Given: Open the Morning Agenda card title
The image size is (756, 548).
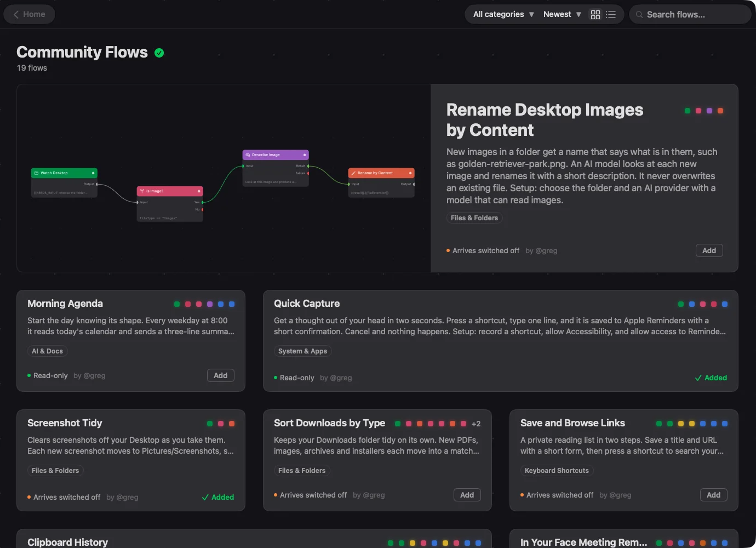Looking at the screenshot, I should point(65,304).
